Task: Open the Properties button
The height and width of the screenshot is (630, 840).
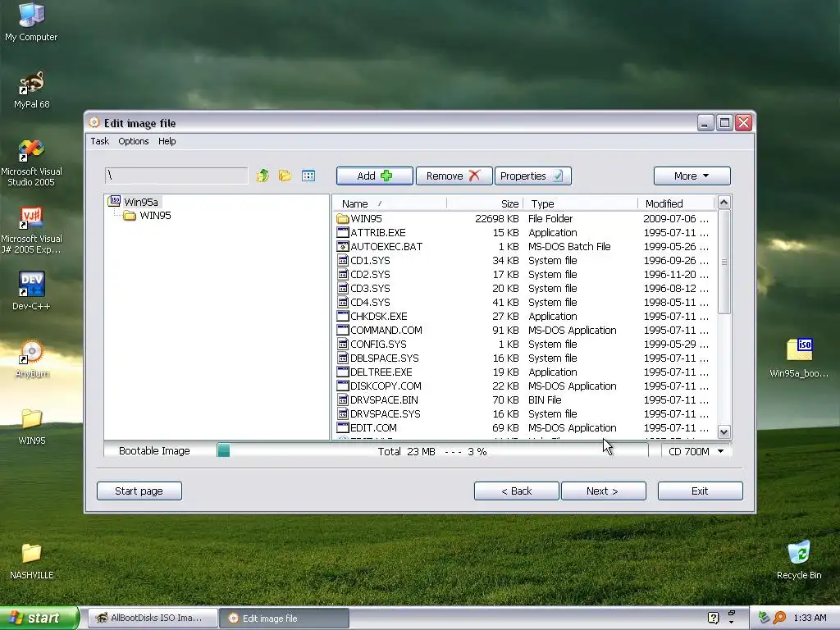Action: [x=532, y=176]
